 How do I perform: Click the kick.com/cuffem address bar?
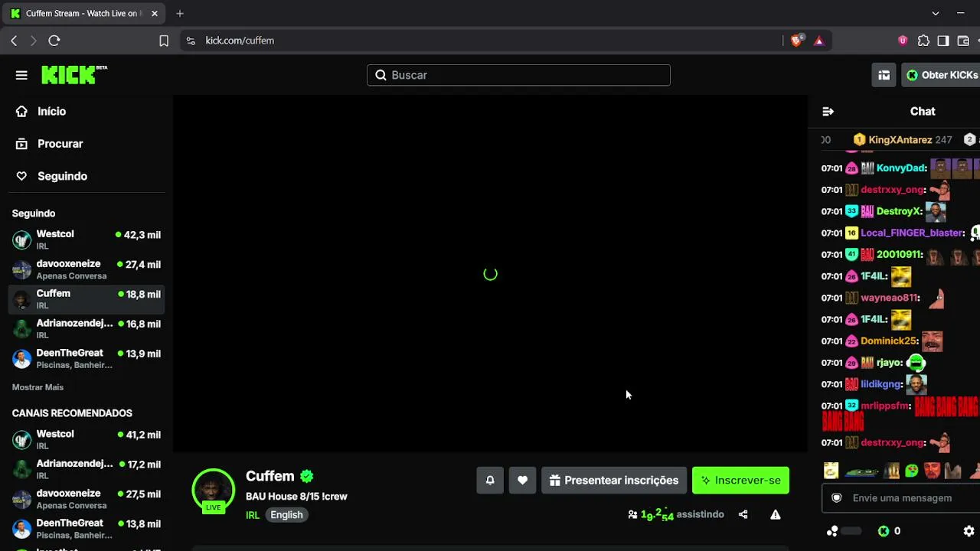click(481, 41)
